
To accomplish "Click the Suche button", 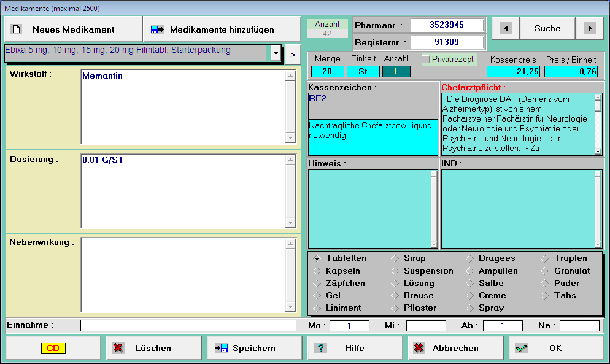I will point(547,28).
